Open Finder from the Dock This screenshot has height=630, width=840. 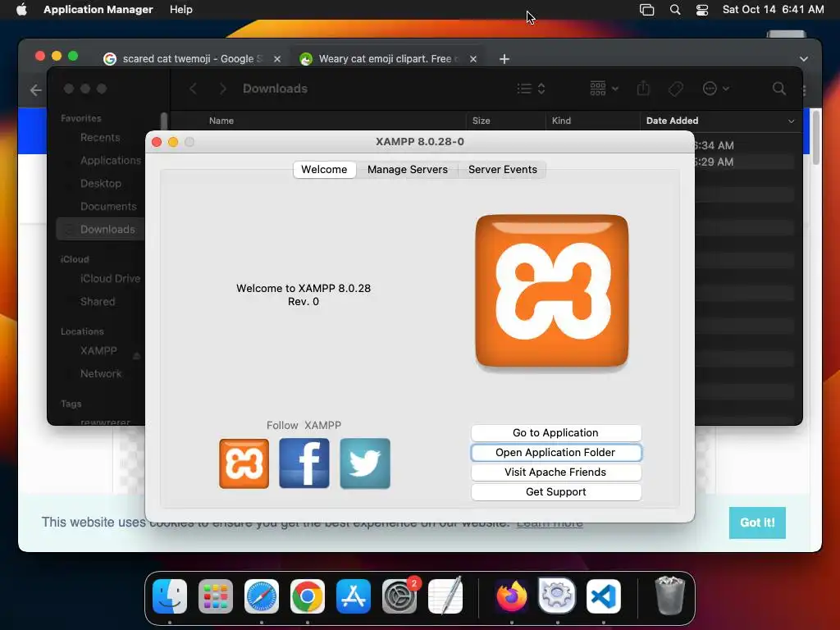tap(170, 596)
